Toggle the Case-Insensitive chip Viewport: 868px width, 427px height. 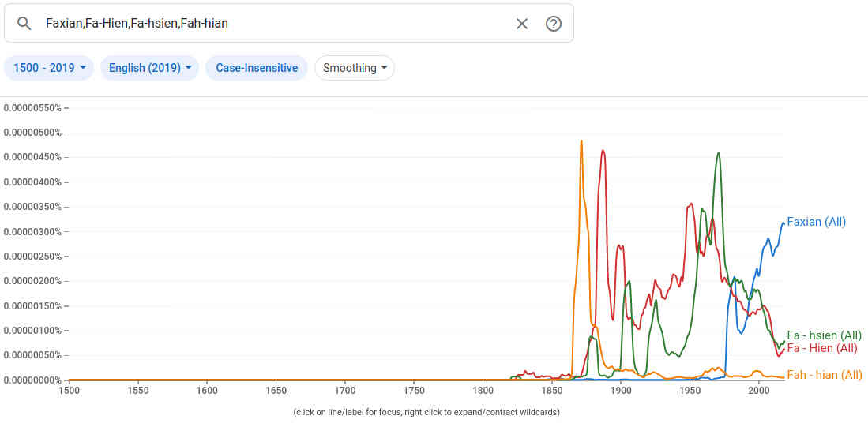[x=257, y=68]
